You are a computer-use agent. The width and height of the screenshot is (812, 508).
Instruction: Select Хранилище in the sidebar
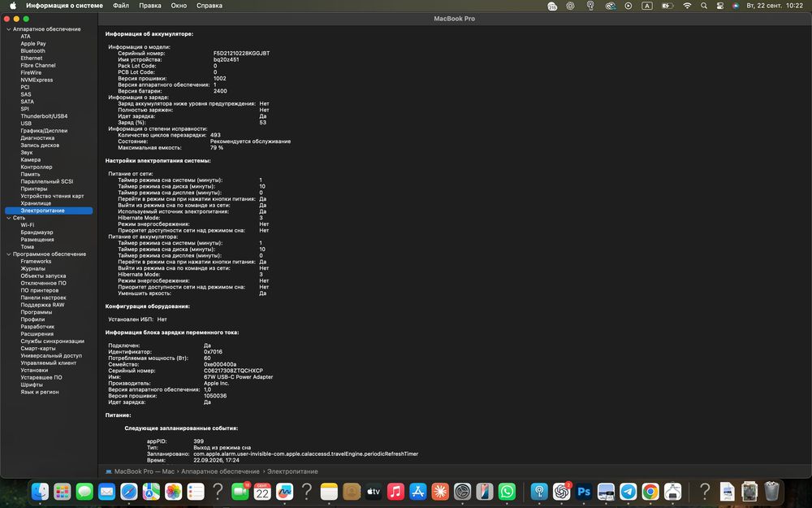tap(36, 203)
